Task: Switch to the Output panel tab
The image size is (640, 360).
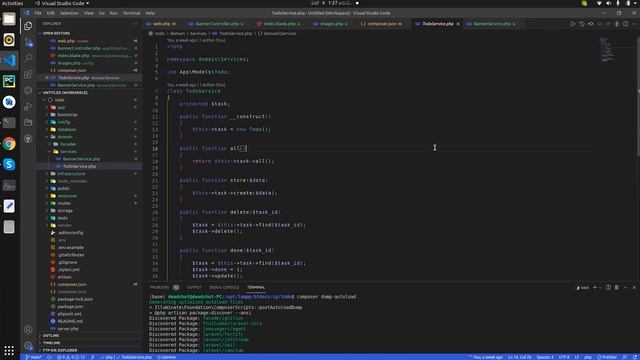Action: 194,287
